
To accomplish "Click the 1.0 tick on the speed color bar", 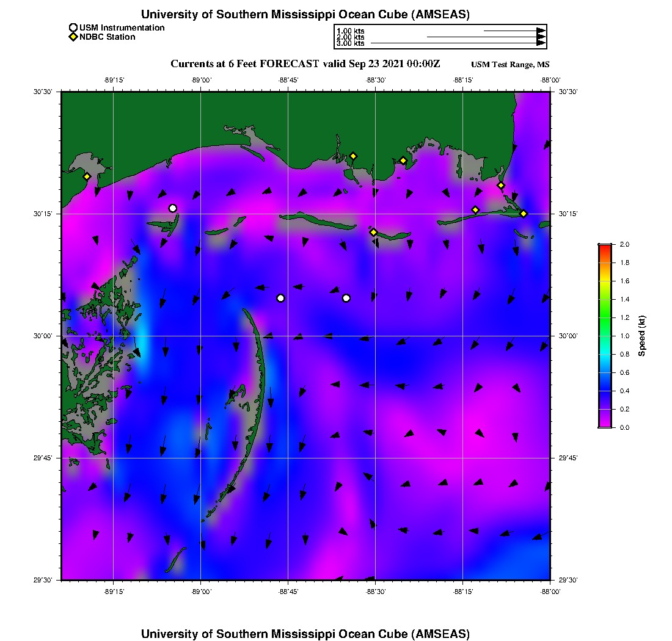I will point(605,336).
